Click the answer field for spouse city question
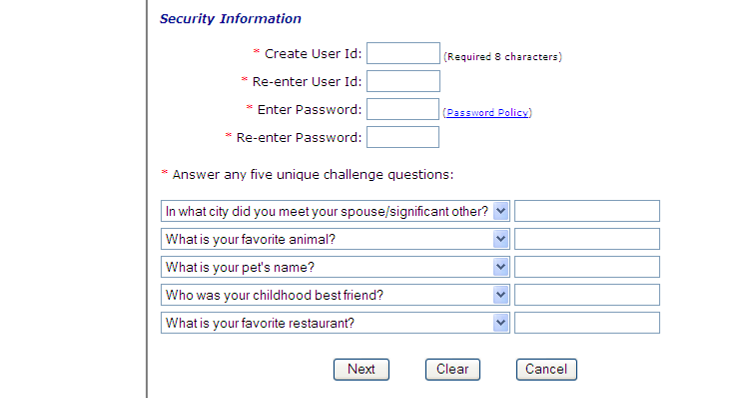The height and width of the screenshot is (398, 748). pyautogui.click(x=587, y=211)
